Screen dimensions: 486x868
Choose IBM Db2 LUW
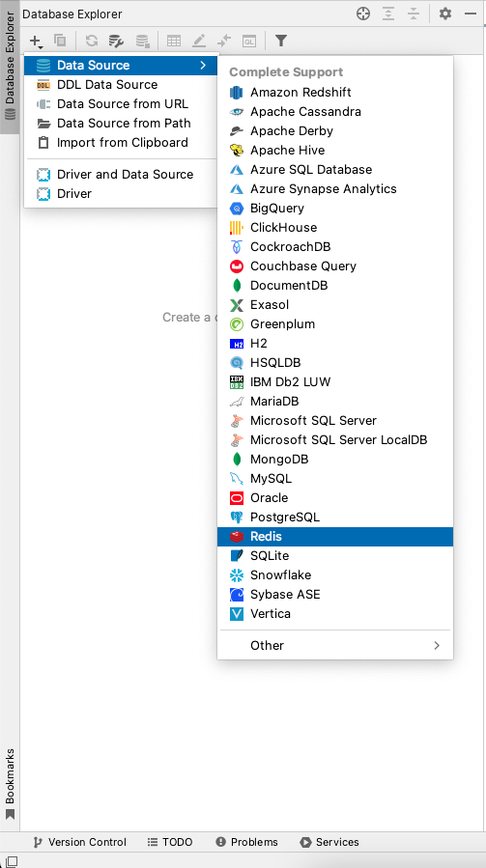[x=335, y=382]
